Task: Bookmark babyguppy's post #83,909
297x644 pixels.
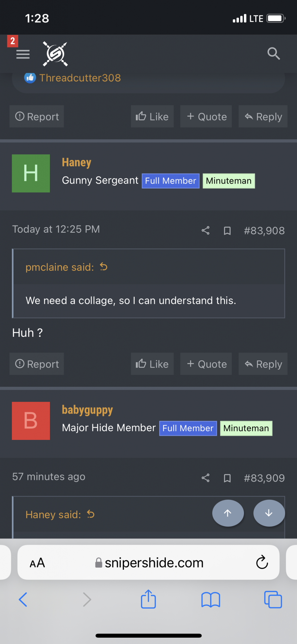Action: click(227, 478)
